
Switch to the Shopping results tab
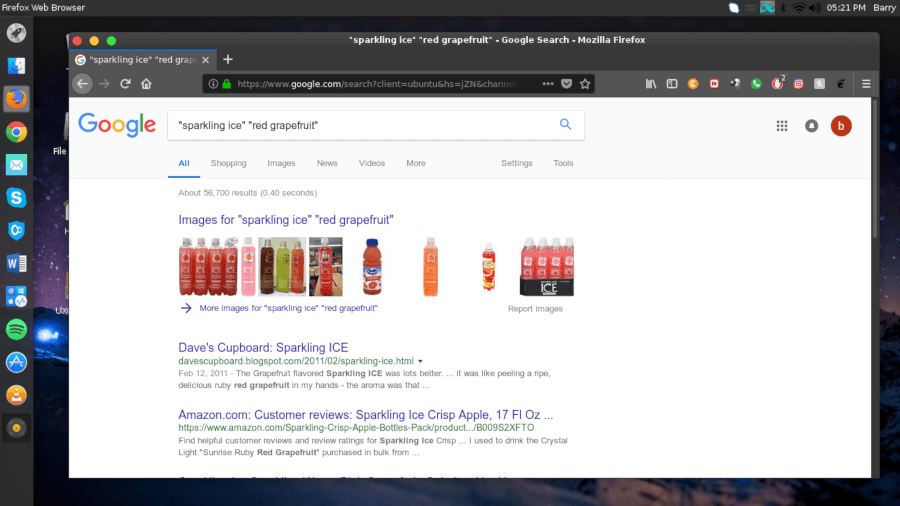coord(228,163)
